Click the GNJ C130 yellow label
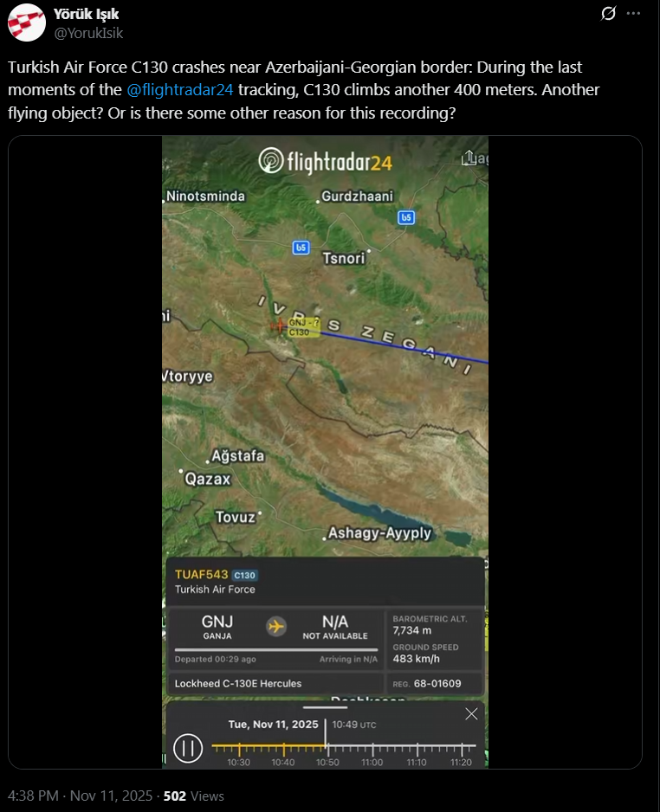 (x=303, y=327)
